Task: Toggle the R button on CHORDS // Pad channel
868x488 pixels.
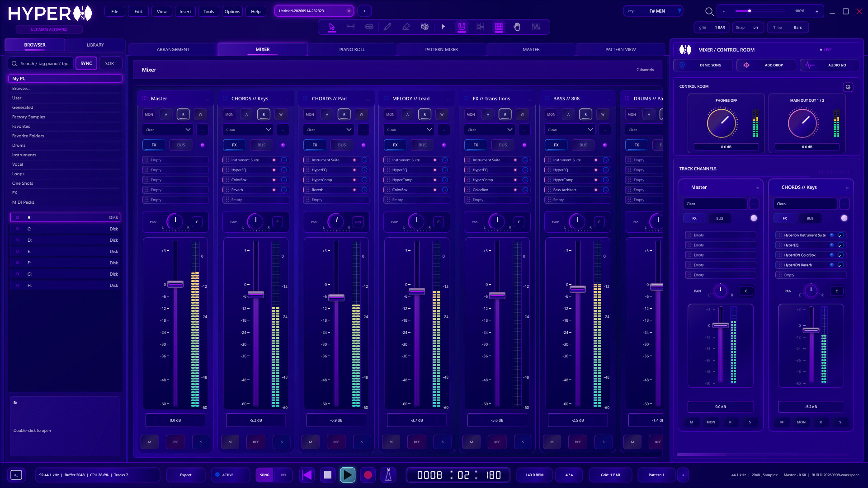Action: (344, 114)
